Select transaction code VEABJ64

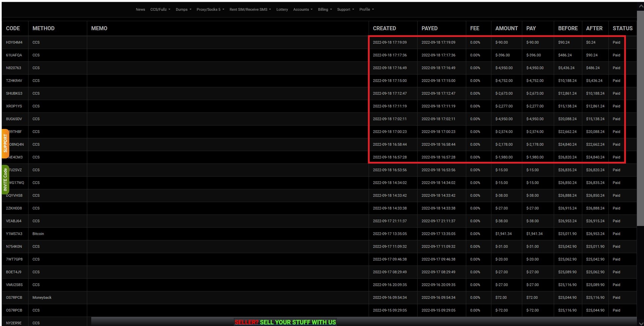[13, 221]
